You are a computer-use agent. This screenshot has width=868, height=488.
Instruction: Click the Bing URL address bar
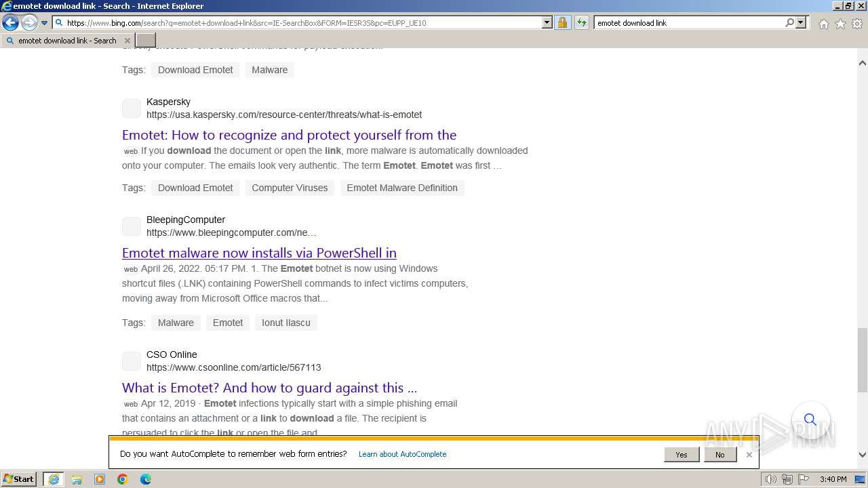click(x=297, y=22)
